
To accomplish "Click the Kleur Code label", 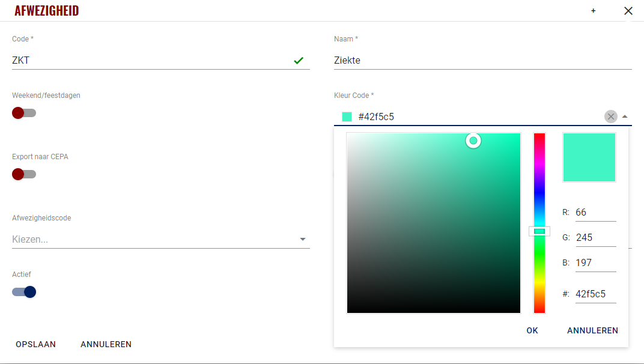I will tap(354, 96).
